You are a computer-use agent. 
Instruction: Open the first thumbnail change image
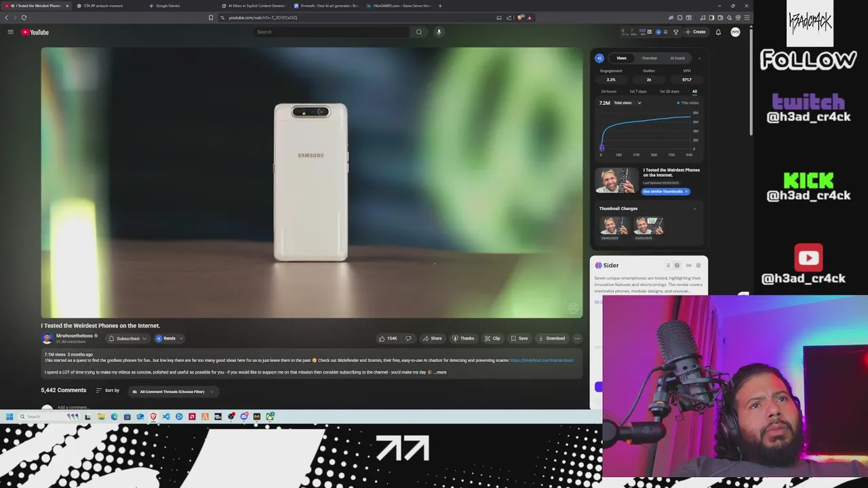point(613,226)
